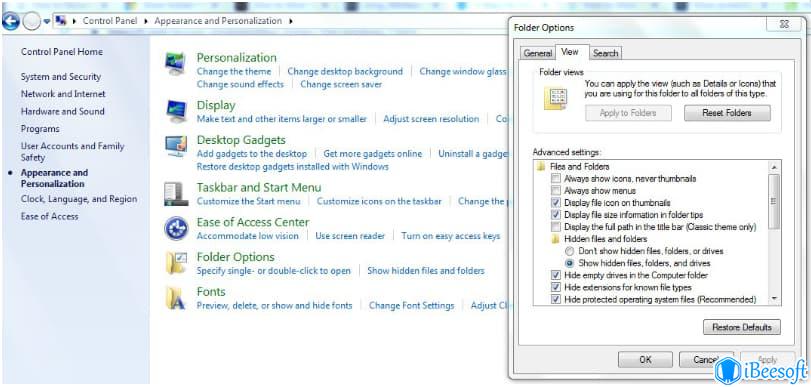Click Change Font Settings link
The image size is (811, 387).
pos(411,305)
